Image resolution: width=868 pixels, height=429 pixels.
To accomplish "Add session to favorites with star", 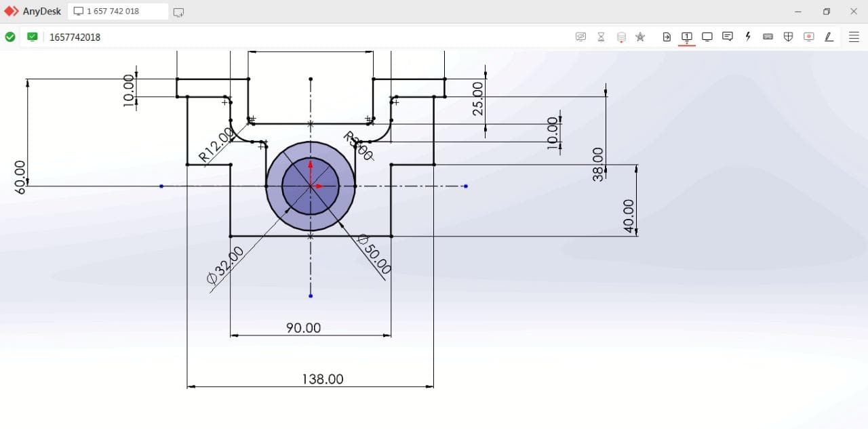I will tap(640, 37).
